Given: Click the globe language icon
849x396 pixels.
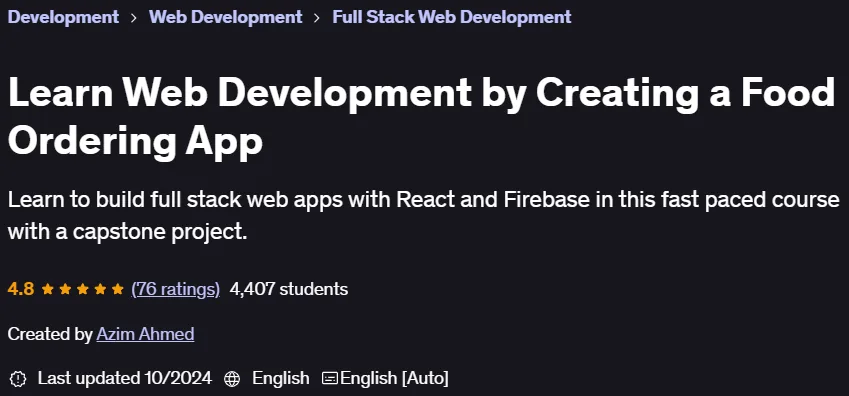Looking at the screenshot, I should tap(232, 378).
